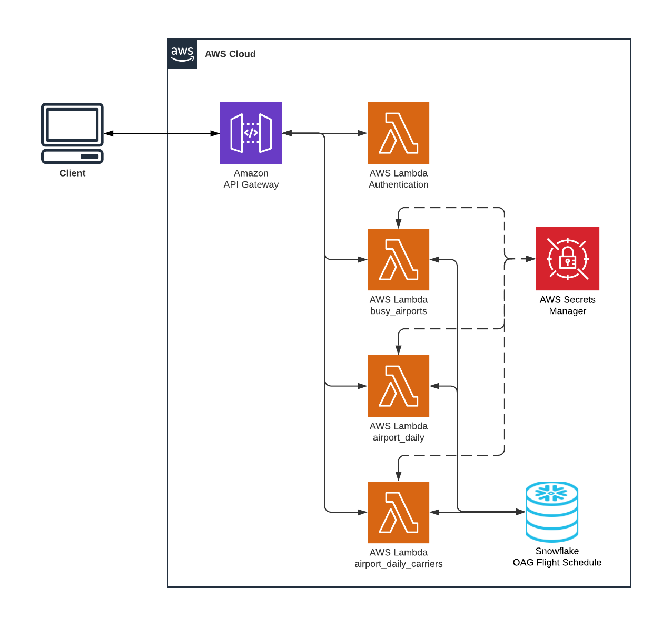Select the Amazon API Gateway icon
672x626 pixels.
(251, 133)
